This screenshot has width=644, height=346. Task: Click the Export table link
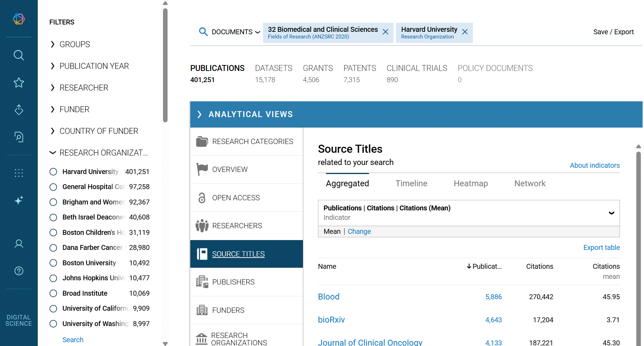pyautogui.click(x=601, y=247)
